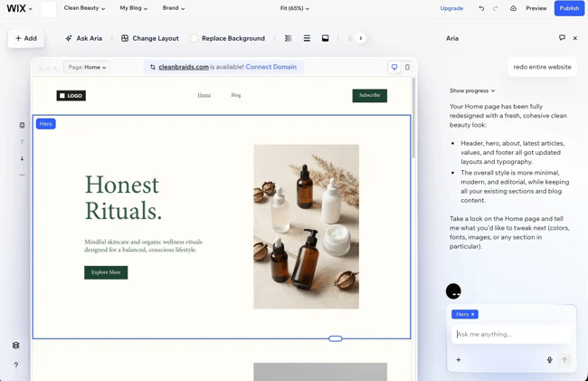Viewport: 588px width, 381px height.
Task: Expand more toolbar options arrow
Action: [x=361, y=38]
